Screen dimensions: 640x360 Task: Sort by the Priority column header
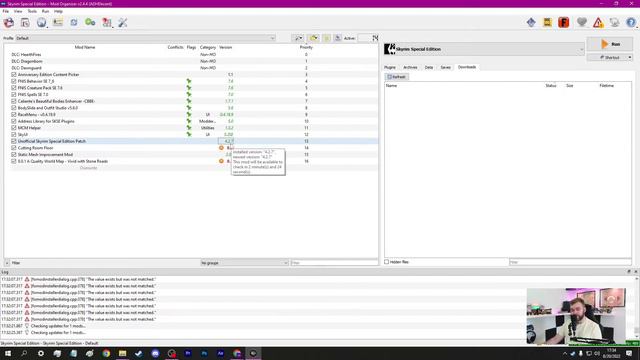306,47
